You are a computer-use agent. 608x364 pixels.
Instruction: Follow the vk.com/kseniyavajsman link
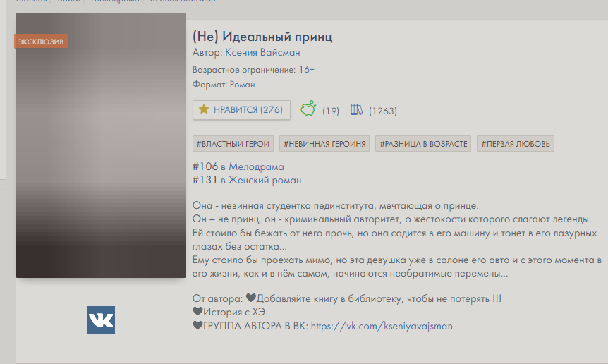382,326
